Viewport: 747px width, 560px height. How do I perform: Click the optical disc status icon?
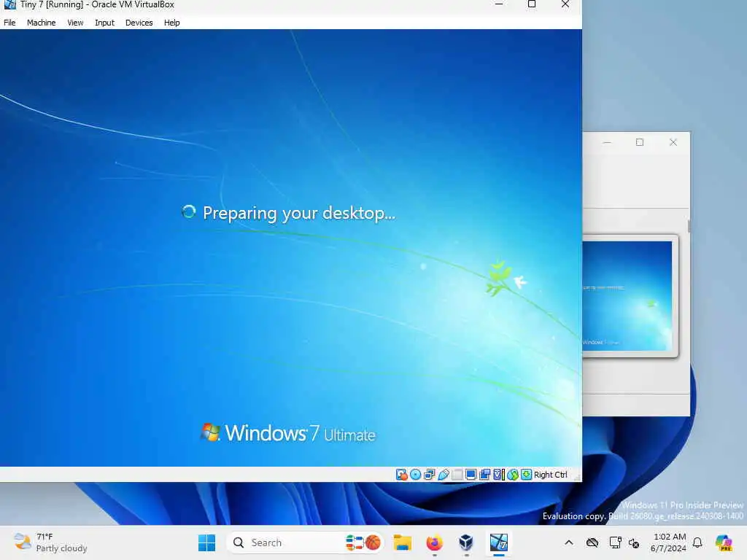415,475
